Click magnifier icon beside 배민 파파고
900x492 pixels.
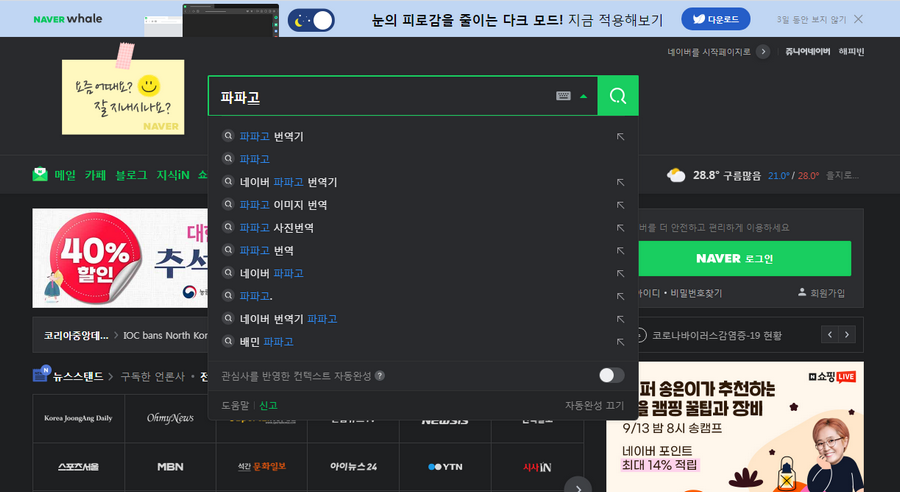point(228,341)
